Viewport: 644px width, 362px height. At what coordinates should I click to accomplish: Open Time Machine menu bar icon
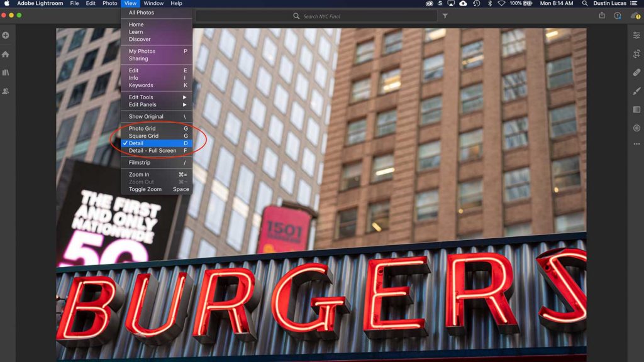pyautogui.click(x=477, y=3)
